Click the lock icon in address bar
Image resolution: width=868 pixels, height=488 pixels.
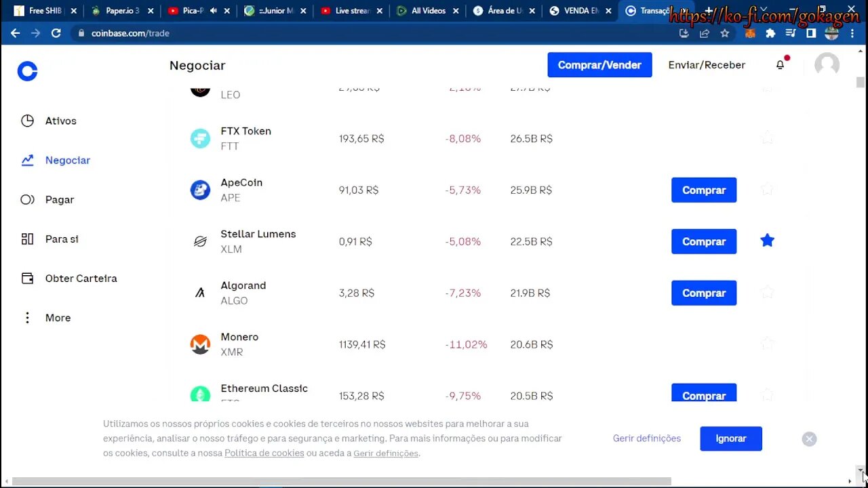click(81, 33)
